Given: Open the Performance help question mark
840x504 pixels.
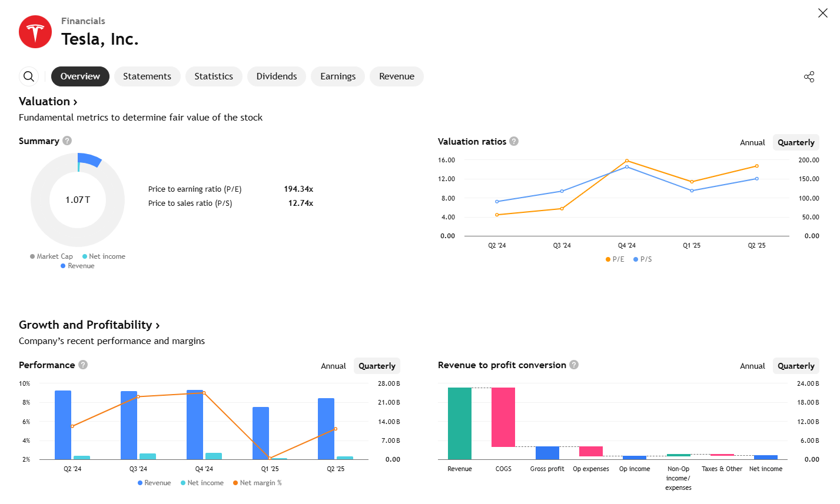Looking at the screenshot, I should tap(83, 365).
